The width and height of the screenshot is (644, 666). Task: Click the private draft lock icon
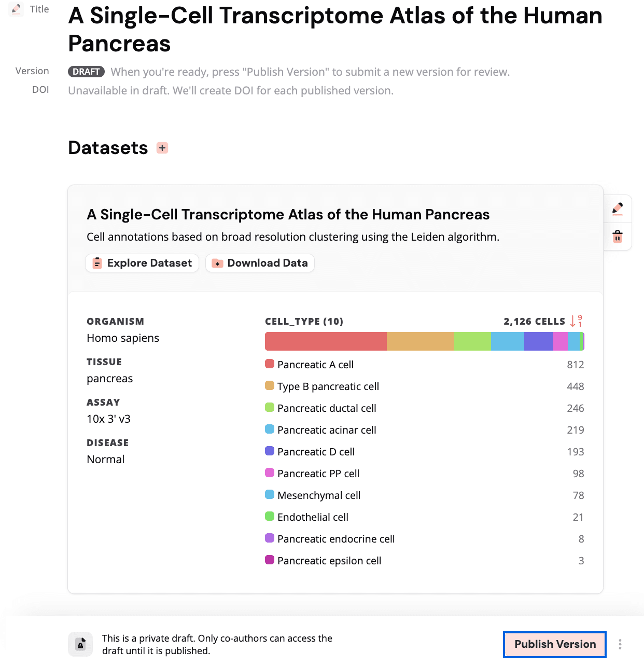(80, 644)
